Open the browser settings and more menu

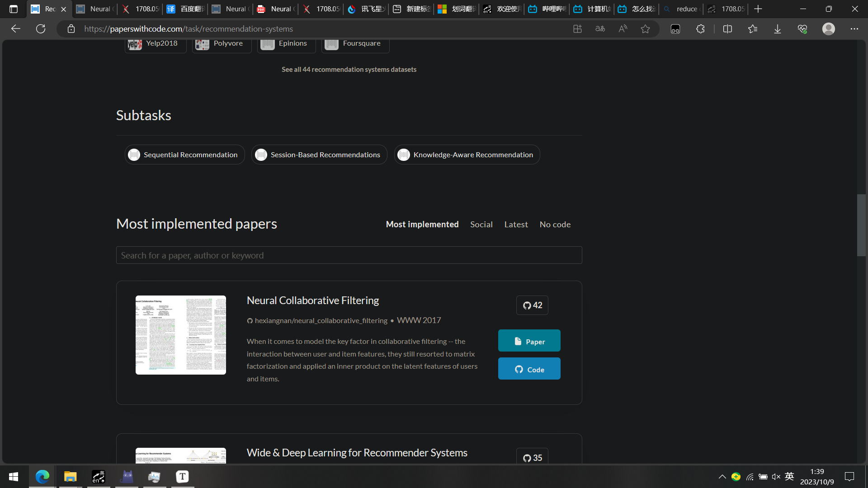(854, 29)
